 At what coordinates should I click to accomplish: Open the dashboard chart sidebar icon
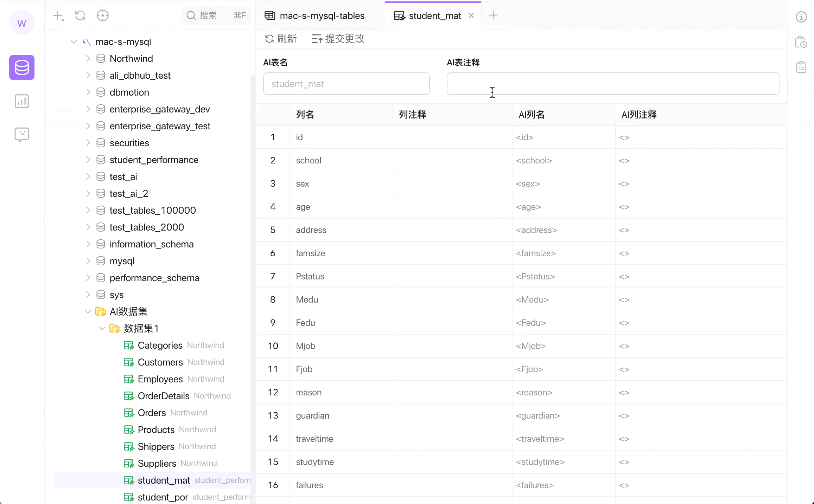click(22, 102)
